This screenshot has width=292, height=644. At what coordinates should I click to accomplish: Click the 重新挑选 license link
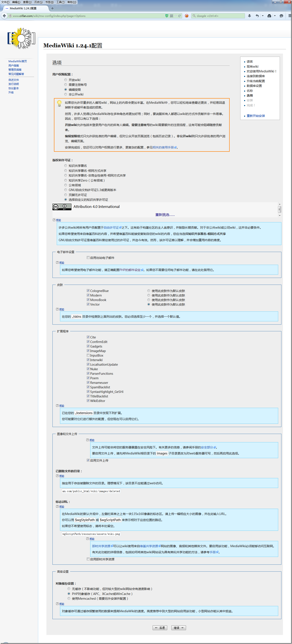[x=165, y=215]
